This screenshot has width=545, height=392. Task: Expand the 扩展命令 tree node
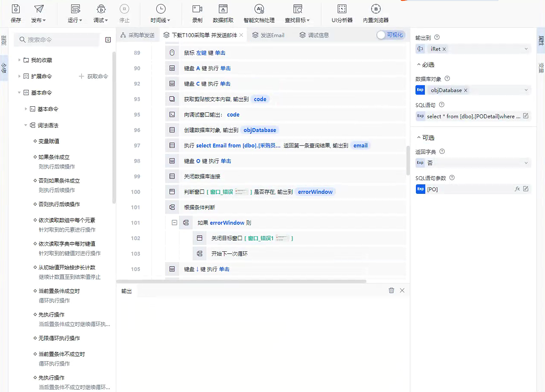pos(19,76)
